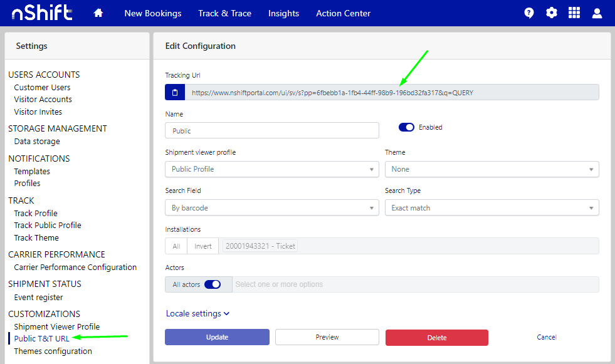Select Themes configuration in sidebar
Image resolution: width=615 pixels, height=364 pixels.
tap(53, 351)
